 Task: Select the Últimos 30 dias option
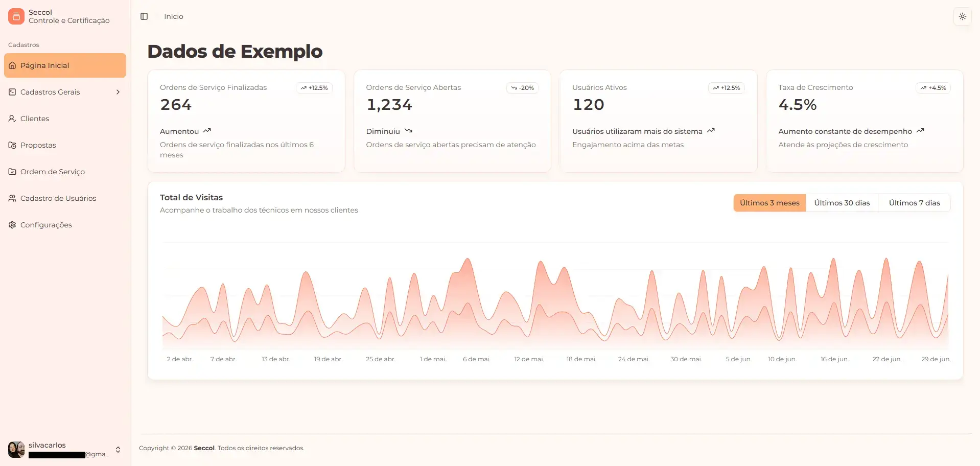(842, 202)
